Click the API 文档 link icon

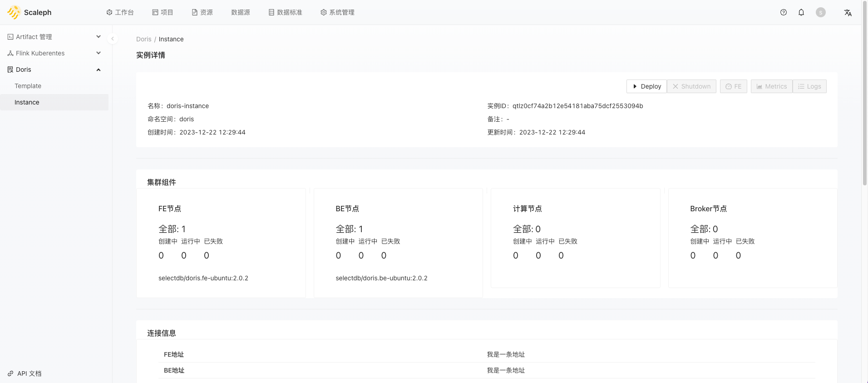coord(10,373)
